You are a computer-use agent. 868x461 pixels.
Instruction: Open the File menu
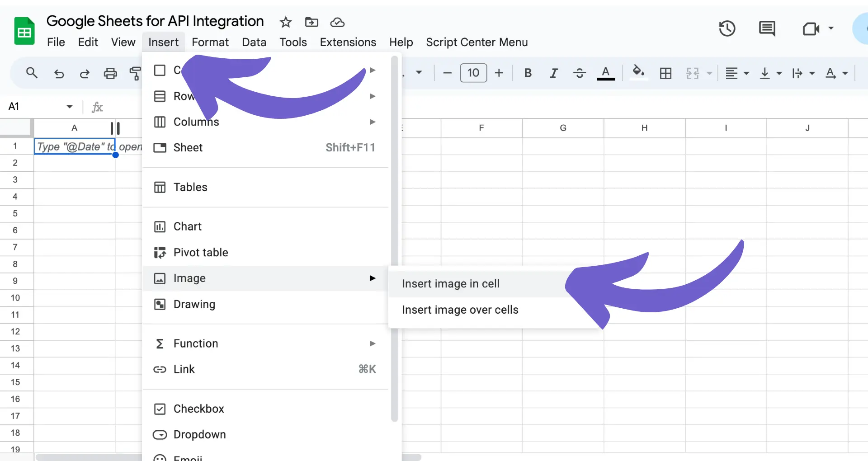point(56,42)
